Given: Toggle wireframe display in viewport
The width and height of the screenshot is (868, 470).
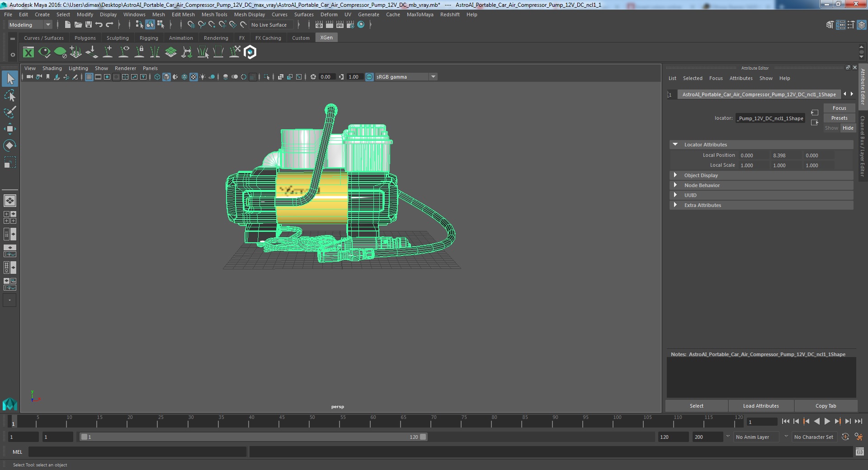Looking at the screenshot, I should (157, 77).
